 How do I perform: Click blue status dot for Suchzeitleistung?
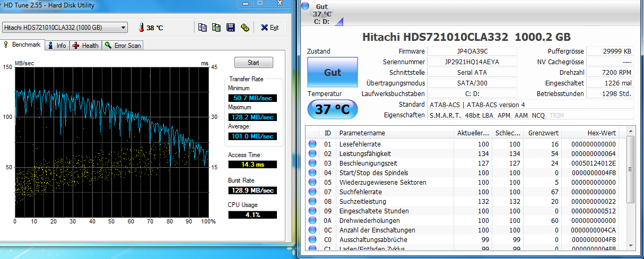pyautogui.click(x=312, y=201)
